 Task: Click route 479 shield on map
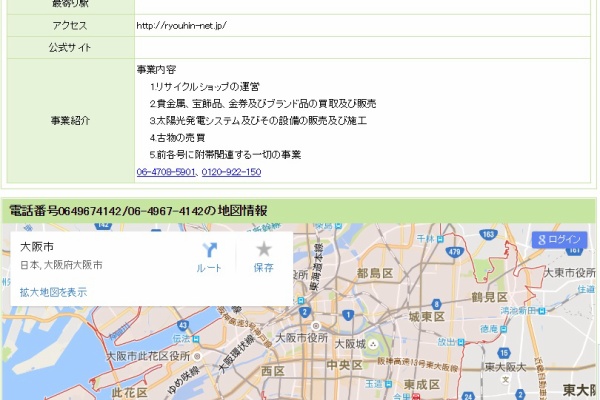[454, 251]
